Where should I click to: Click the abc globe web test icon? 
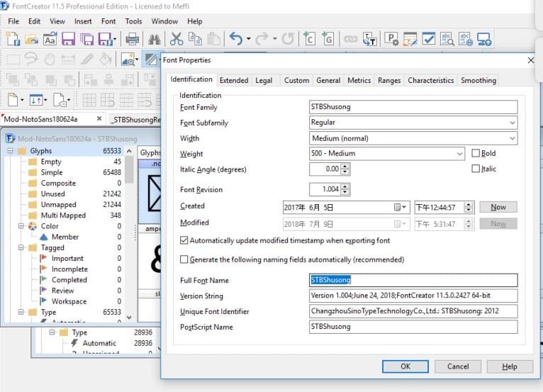(465, 39)
